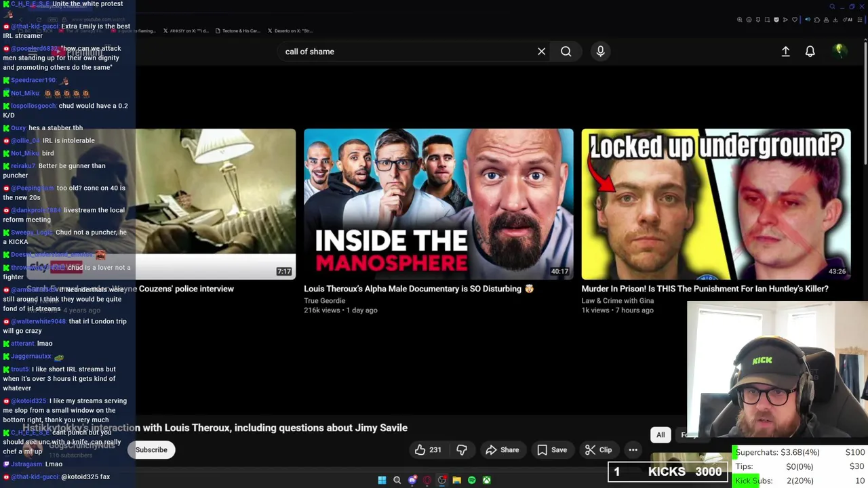
Task: Click the magnifier search button beside search box
Action: [566, 52]
